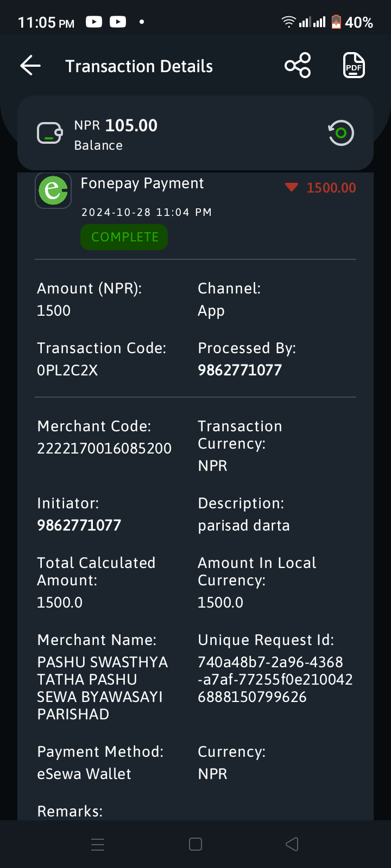Download transaction as PDF
391x868 pixels.
pyautogui.click(x=354, y=66)
